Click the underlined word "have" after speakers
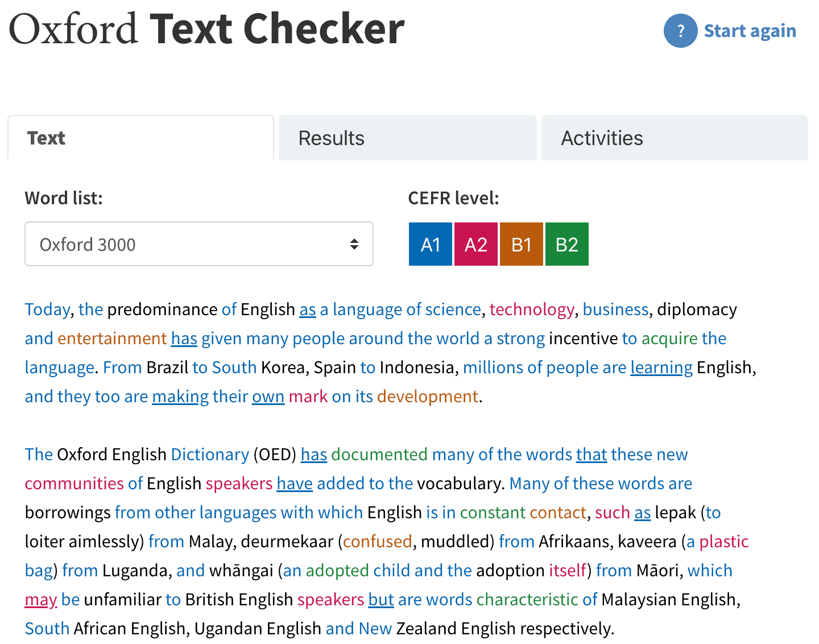This screenshot has width=819, height=644. (x=295, y=484)
